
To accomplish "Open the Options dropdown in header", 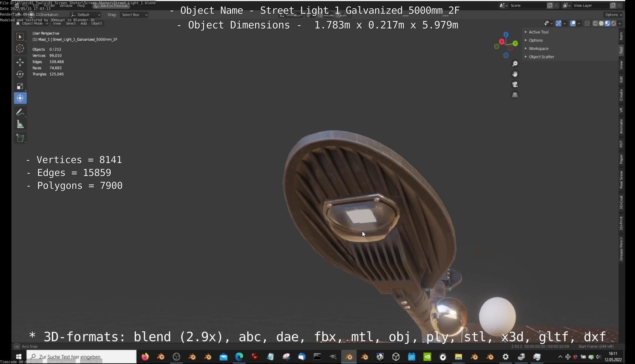I will tap(613, 15).
